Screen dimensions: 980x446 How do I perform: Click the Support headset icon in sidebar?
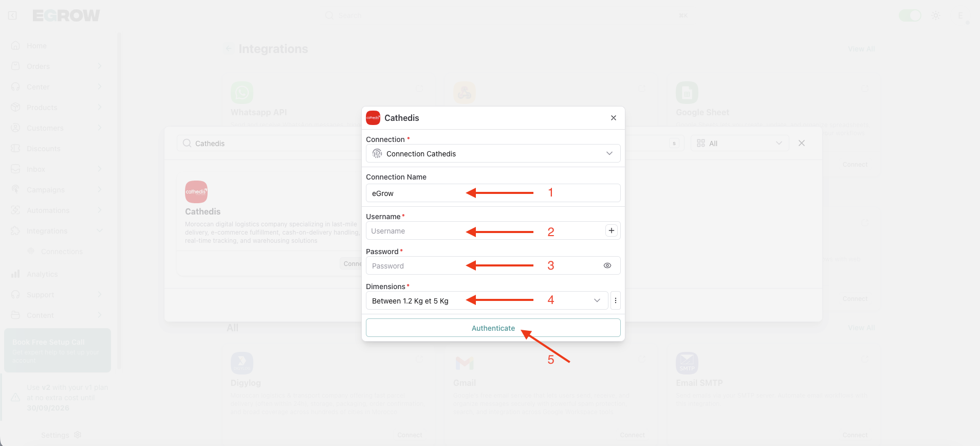15,295
